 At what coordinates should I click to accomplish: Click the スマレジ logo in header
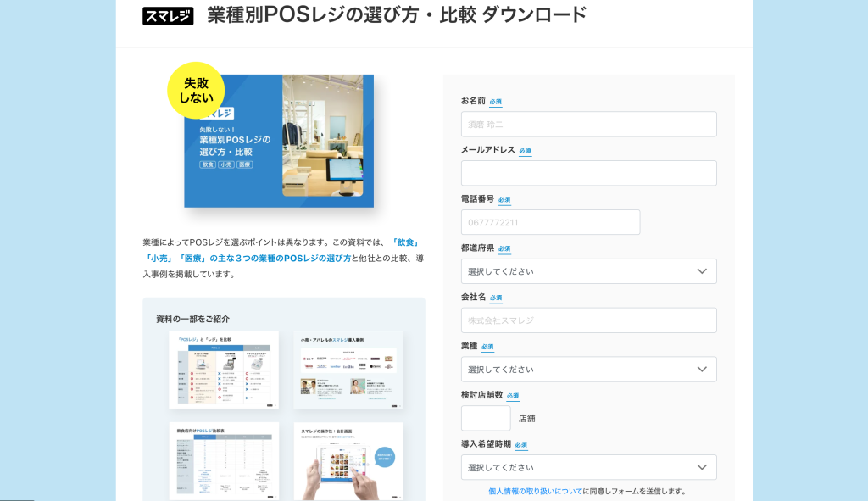168,15
